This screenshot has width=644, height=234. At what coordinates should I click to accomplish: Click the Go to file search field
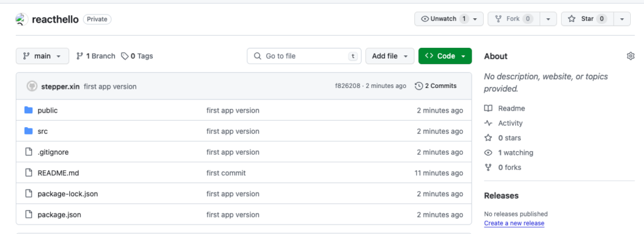(x=304, y=56)
